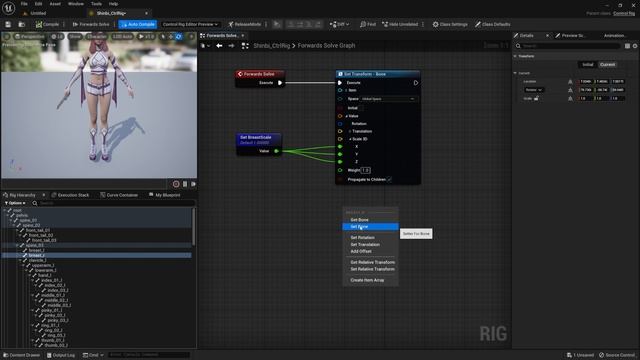
Task: Open the viewport playback speed x1.0 menu
Action: pos(146,37)
